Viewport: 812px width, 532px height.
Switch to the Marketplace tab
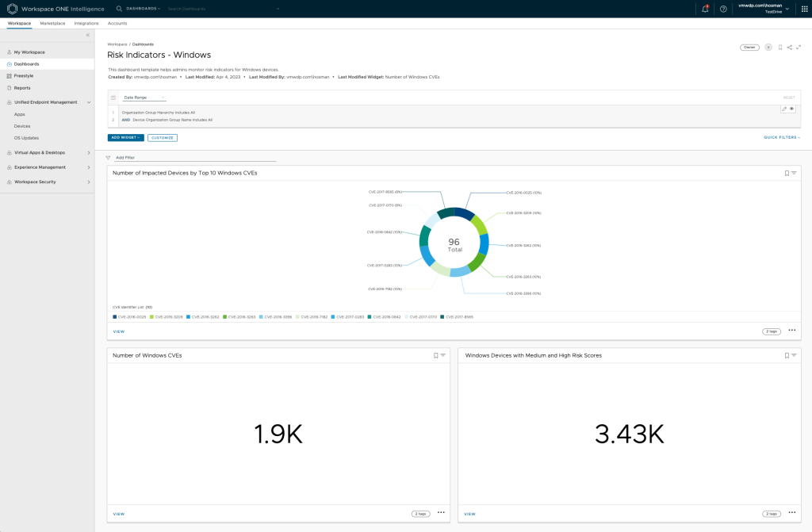coord(52,24)
